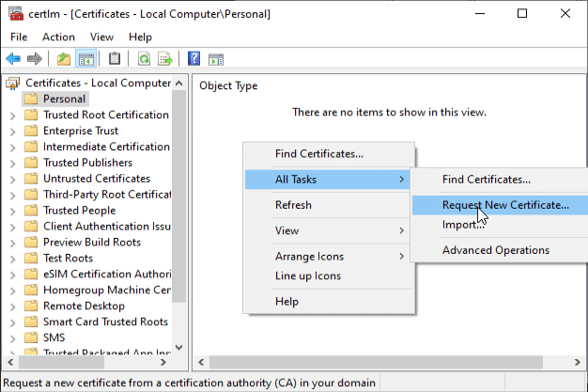Click the Object Type column header

[229, 86]
